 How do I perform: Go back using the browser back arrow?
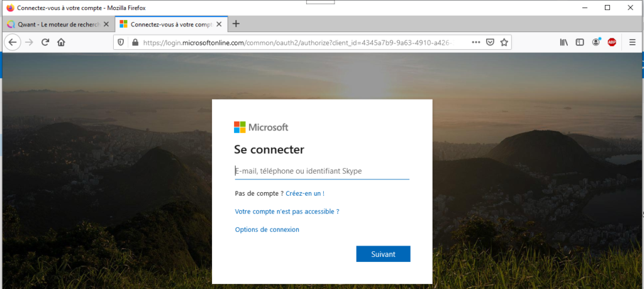[x=13, y=42]
